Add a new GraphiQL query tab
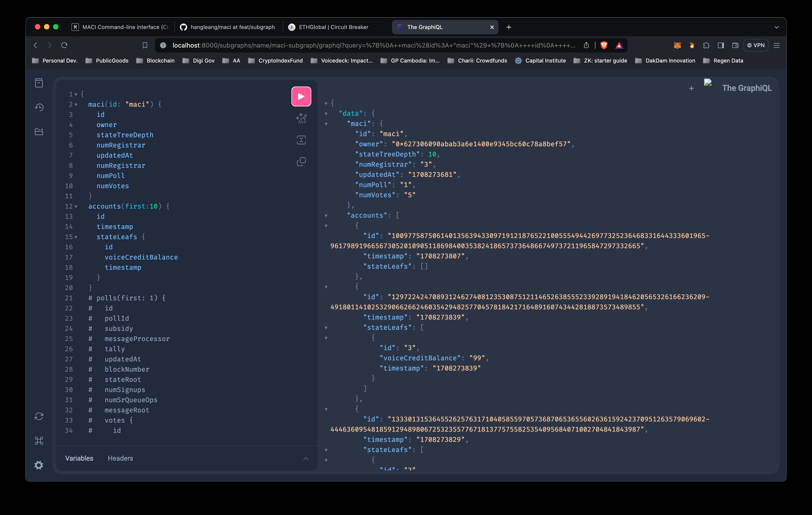Screen dimensions: 812x515 coord(691,88)
